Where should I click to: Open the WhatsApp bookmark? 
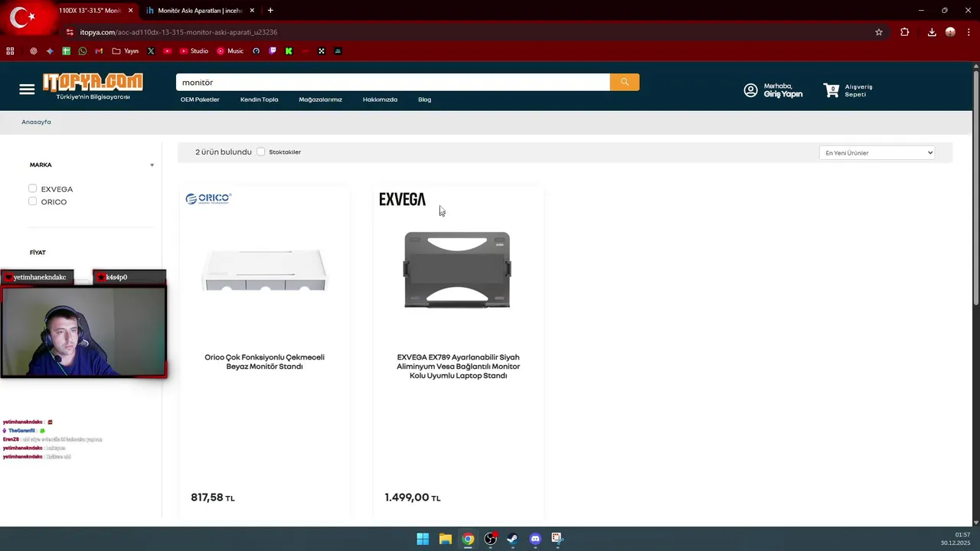pos(83,51)
